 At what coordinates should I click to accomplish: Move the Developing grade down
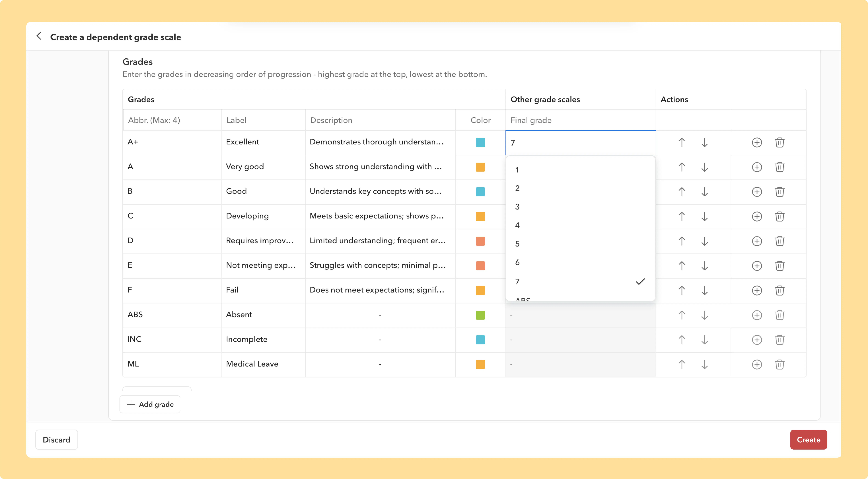tap(705, 216)
